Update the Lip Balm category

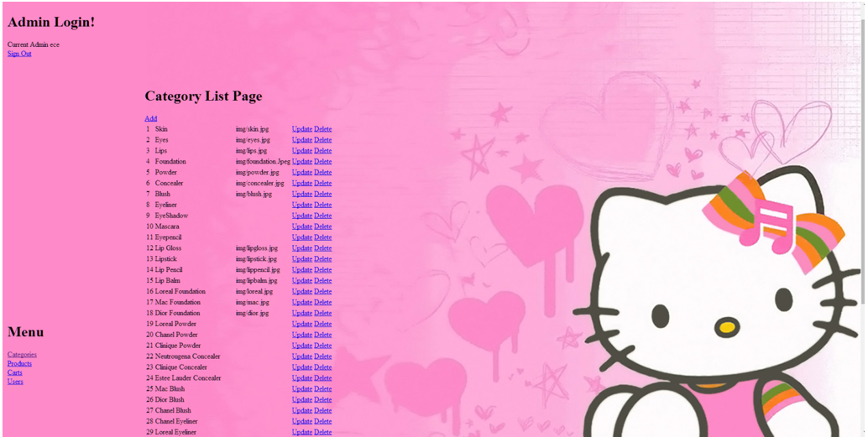tap(301, 281)
